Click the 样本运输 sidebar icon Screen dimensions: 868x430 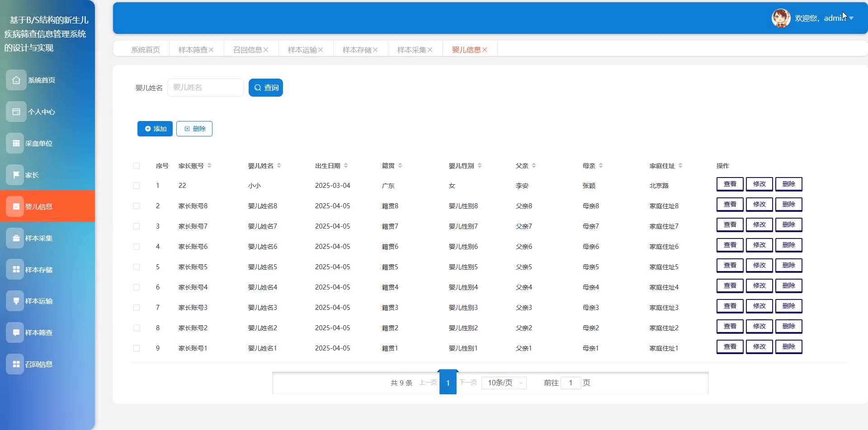(x=16, y=301)
